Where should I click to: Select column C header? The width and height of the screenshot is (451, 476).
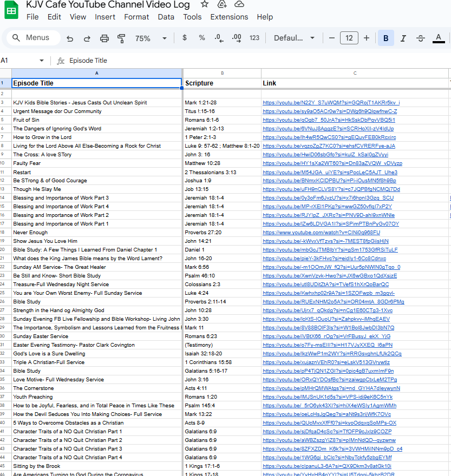(x=355, y=73)
